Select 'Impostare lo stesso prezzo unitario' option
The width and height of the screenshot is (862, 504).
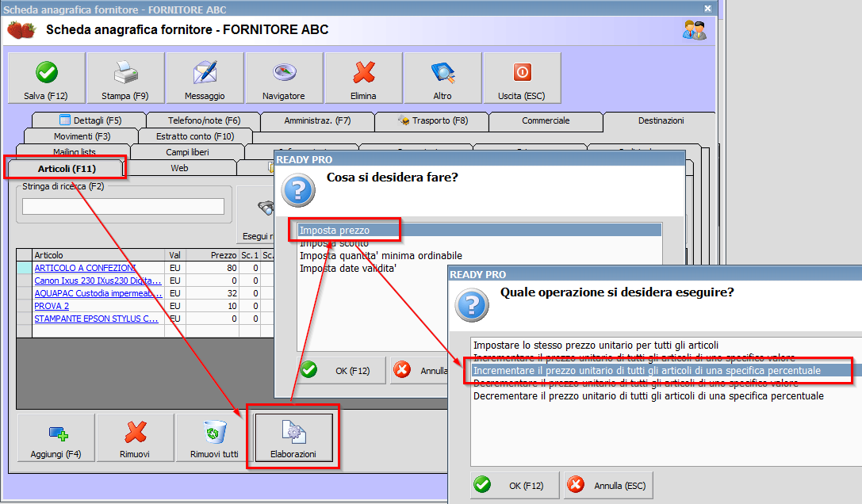tap(666, 346)
